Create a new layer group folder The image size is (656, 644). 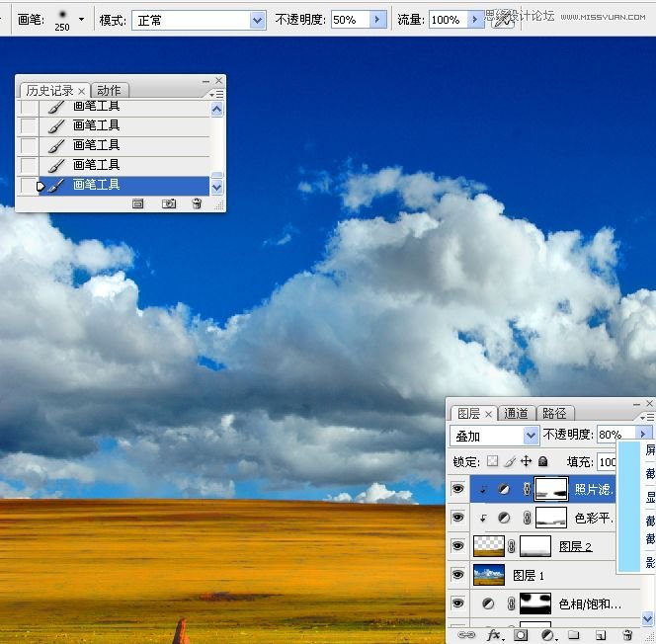pos(573,635)
